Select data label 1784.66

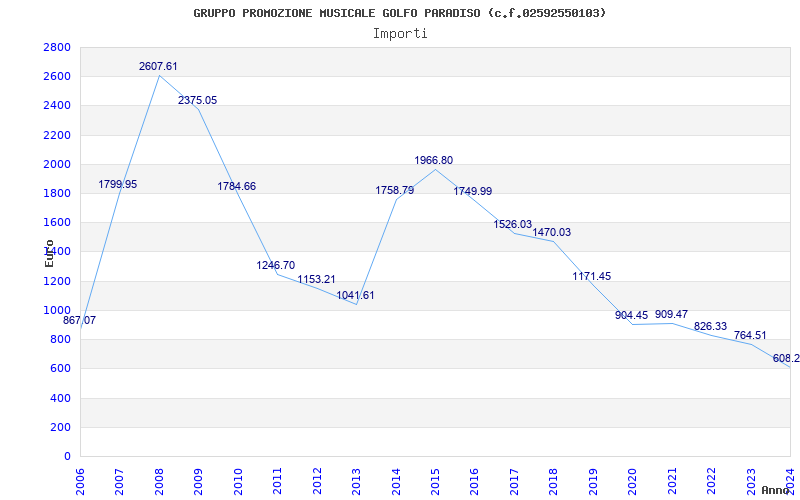(237, 187)
